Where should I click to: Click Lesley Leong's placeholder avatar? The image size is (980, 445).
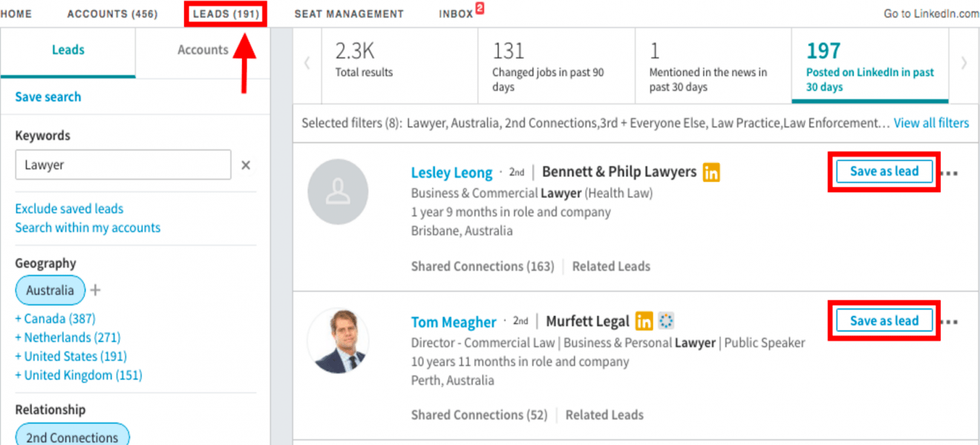pos(339,191)
